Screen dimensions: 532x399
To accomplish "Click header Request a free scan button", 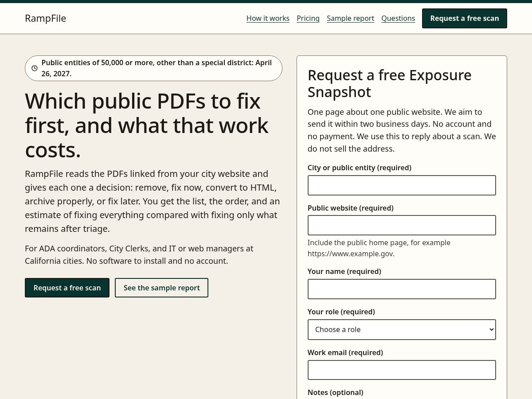I will (x=465, y=18).
